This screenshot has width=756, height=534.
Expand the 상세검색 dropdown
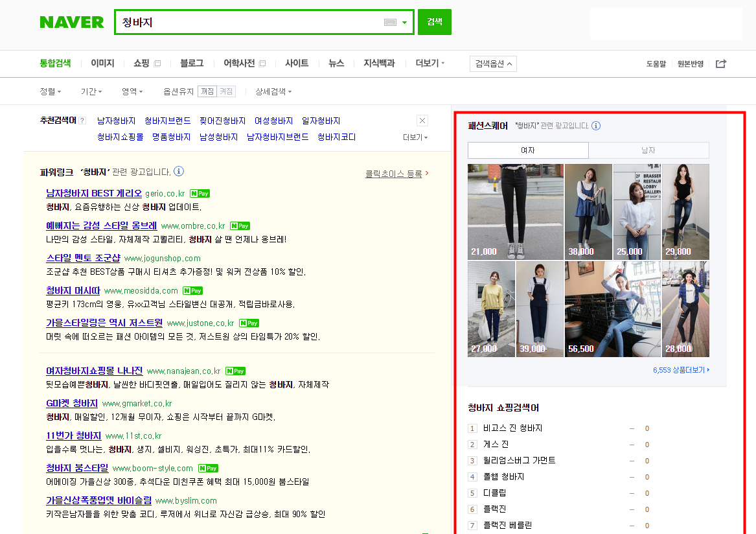(x=273, y=91)
